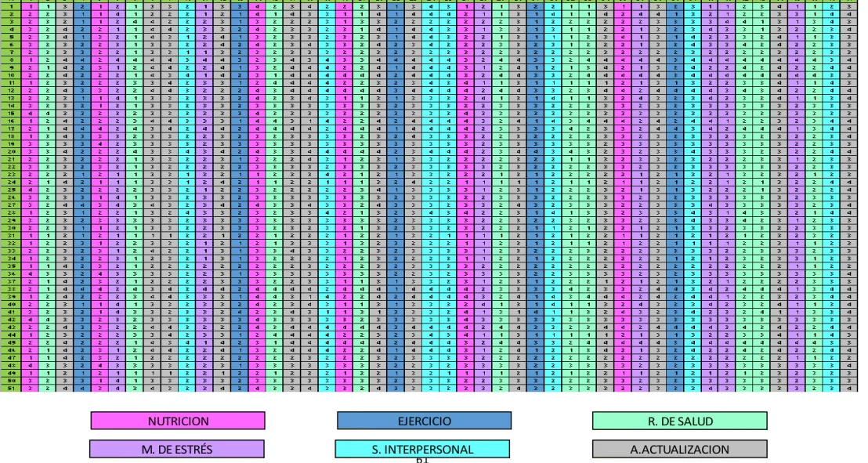This screenshot has height=463, width=868.
Task: Click row number 22 in the green column
Action: (x=12, y=167)
